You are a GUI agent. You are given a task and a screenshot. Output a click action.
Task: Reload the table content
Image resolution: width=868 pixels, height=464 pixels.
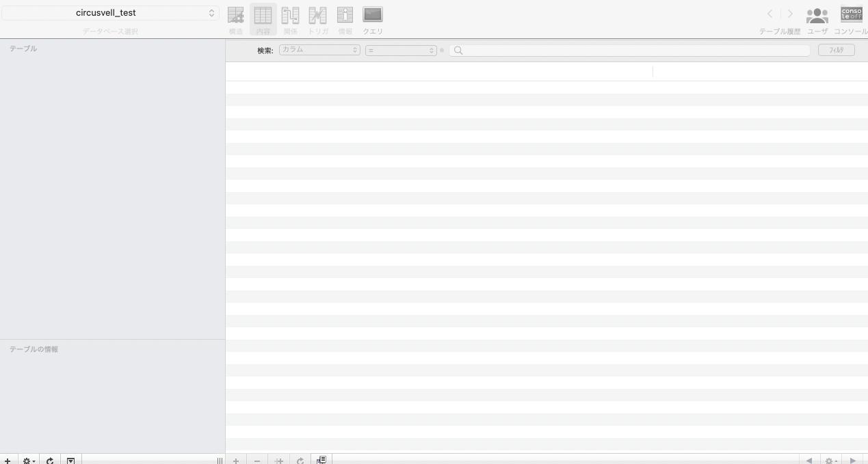pyautogui.click(x=300, y=461)
